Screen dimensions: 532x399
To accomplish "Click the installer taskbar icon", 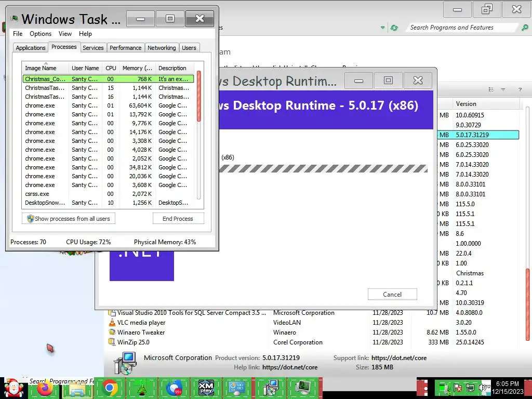I will (x=270, y=388).
